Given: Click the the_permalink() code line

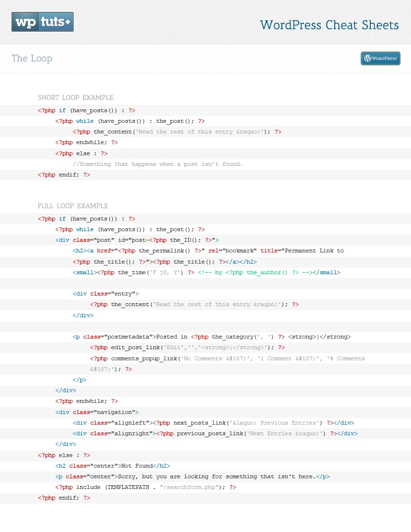Looking at the screenshot, I should [x=208, y=251].
